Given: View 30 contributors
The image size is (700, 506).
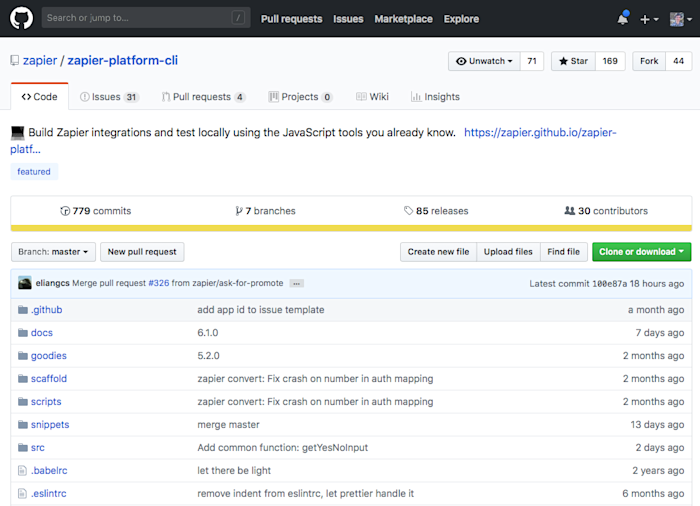Looking at the screenshot, I should (606, 211).
